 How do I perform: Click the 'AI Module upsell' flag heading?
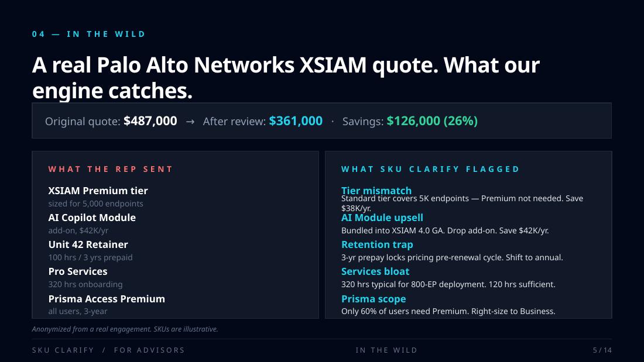(x=382, y=218)
